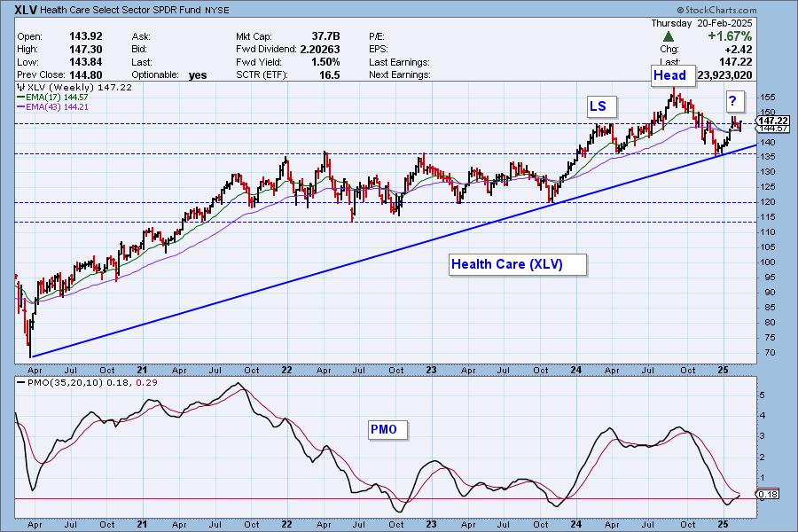The height and width of the screenshot is (532, 798).
Task: Click the SCTR (ETF) value 16.5
Action: click(x=330, y=74)
